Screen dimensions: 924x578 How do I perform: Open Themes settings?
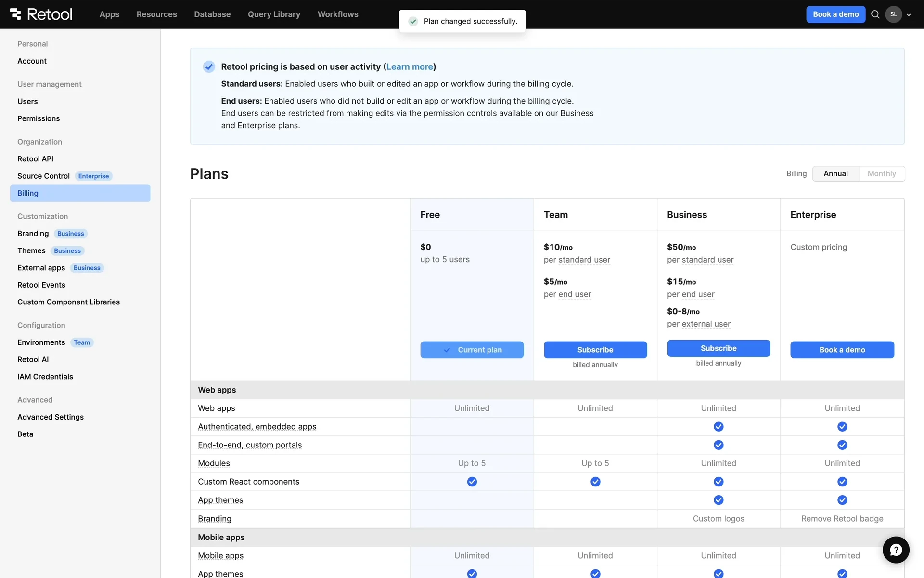tap(31, 251)
